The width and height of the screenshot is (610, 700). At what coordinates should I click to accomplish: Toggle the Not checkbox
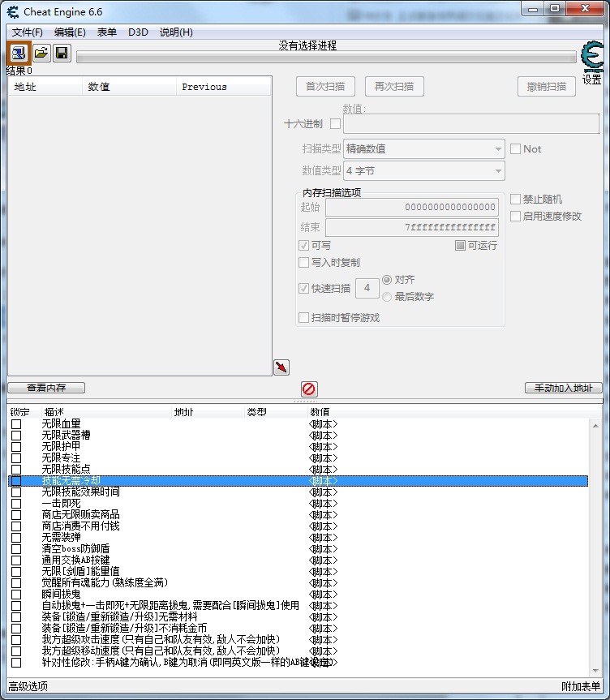pos(515,148)
